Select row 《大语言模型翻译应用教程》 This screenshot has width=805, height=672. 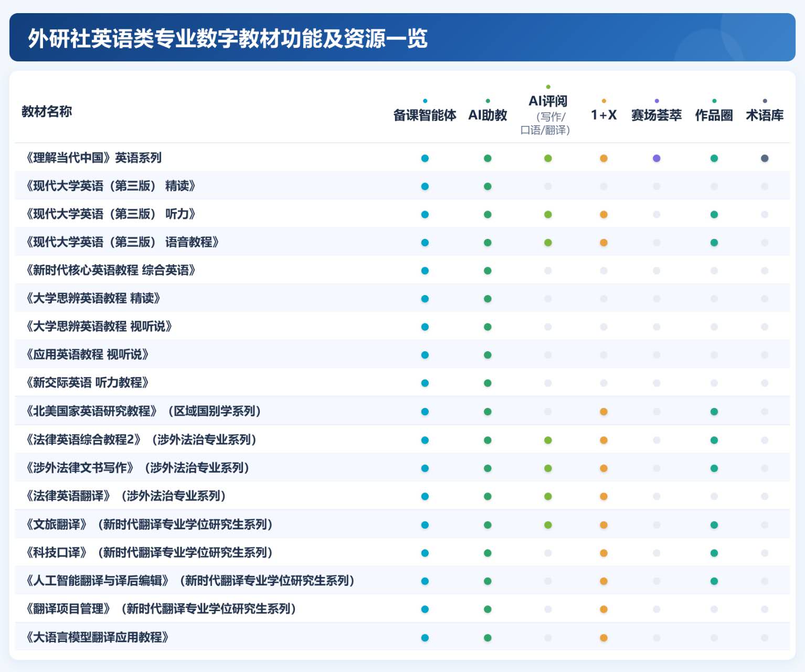[402, 637]
